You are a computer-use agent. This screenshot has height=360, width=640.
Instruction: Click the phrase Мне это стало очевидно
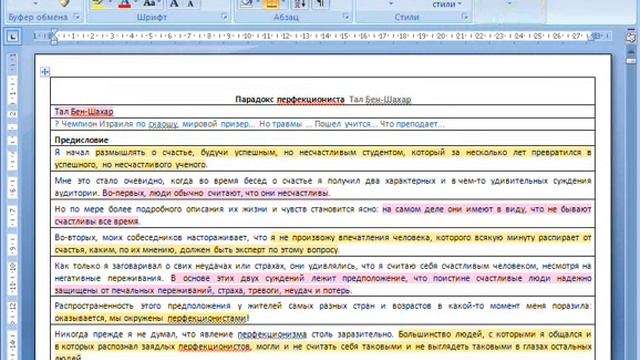coord(109,180)
